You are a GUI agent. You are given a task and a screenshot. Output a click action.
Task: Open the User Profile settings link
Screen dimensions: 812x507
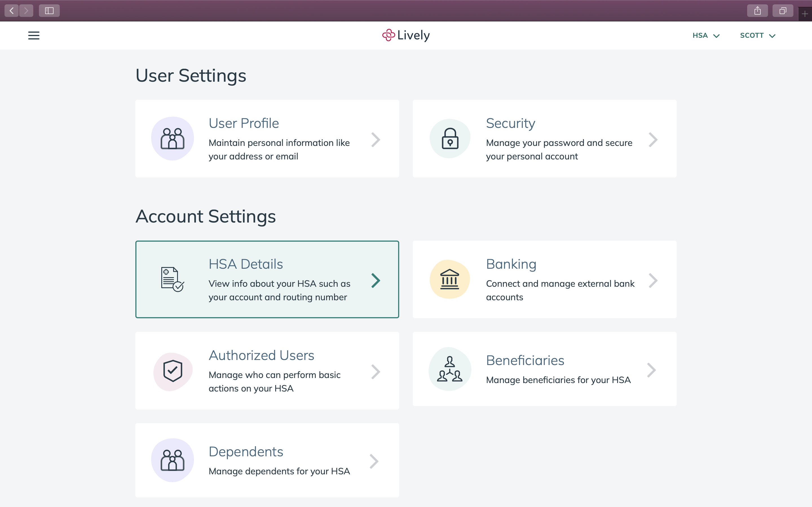[244, 123]
